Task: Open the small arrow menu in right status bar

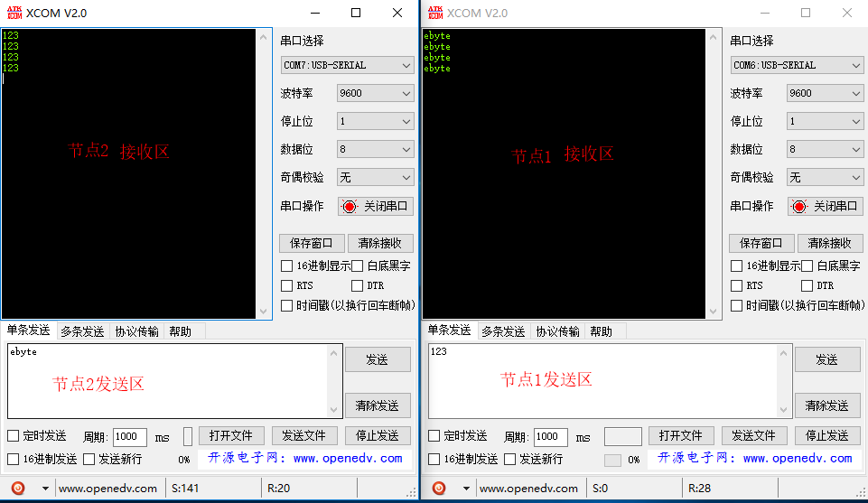Action: pos(465,489)
